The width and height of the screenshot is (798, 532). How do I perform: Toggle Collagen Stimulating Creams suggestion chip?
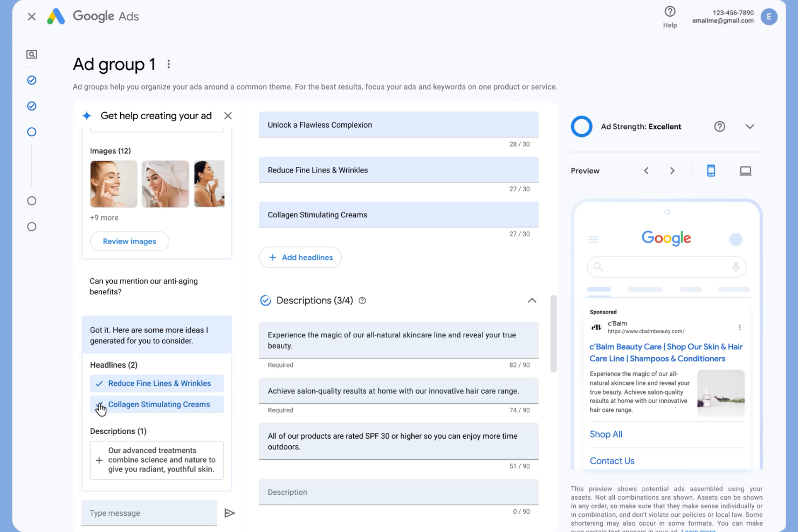pos(157,405)
